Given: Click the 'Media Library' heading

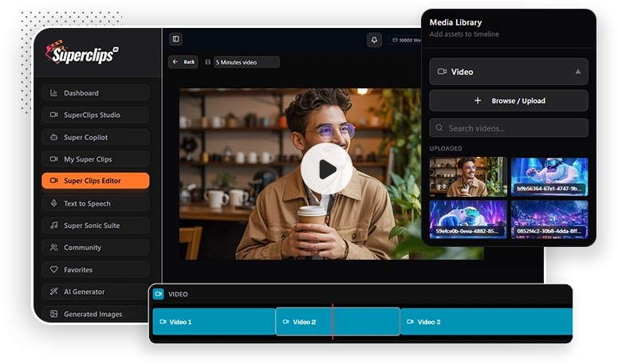Looking at the screenshot, I should (x=455, y=22).
